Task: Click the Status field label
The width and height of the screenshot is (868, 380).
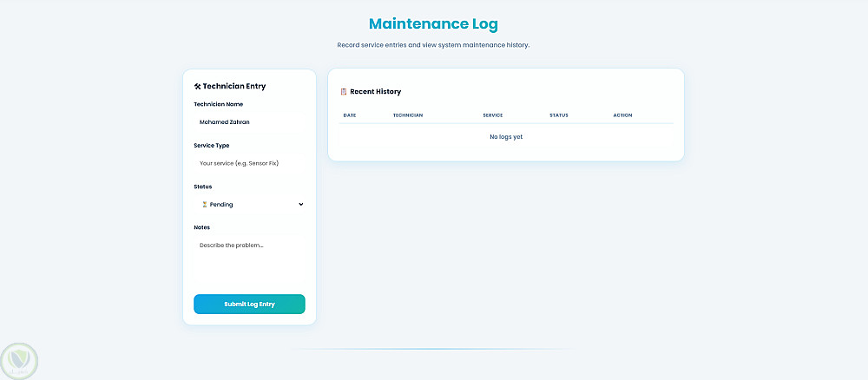Action: point(202,187)
